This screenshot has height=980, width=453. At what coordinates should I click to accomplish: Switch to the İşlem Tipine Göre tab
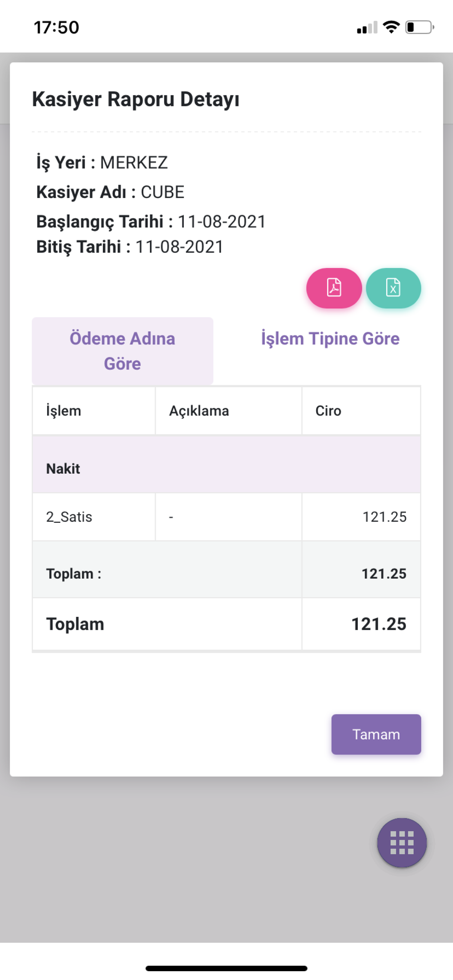(x=330, y=339)
